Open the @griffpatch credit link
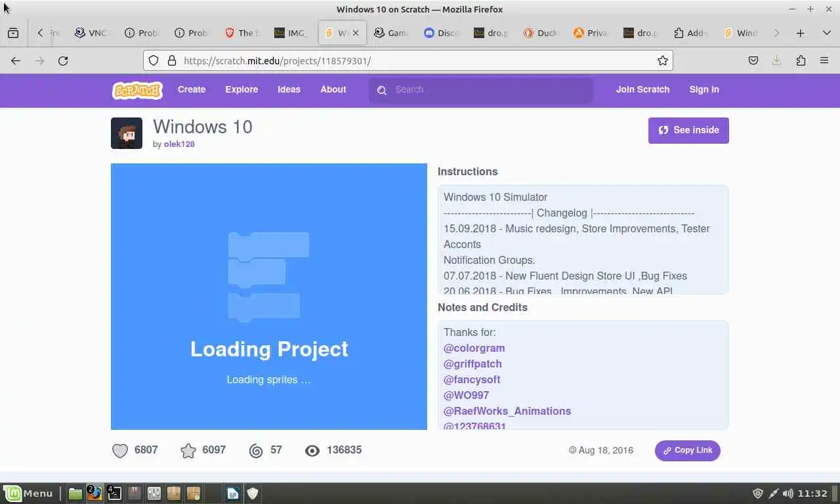 coord(472,364)
